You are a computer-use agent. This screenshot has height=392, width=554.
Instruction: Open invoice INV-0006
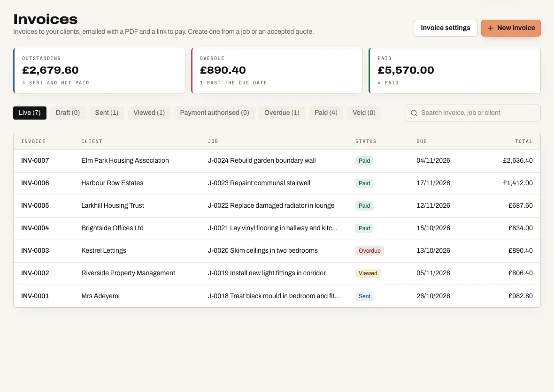pyautogui.click(x=35, y=183)
